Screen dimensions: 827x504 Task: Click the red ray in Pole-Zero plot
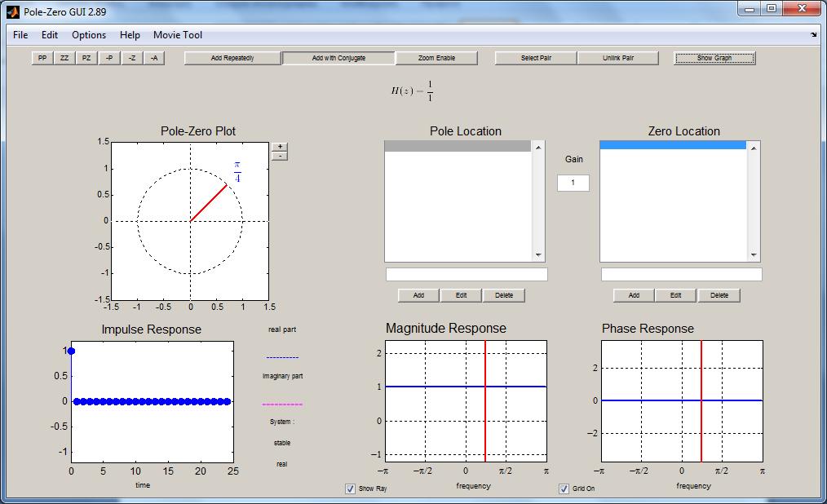[208, 203]
